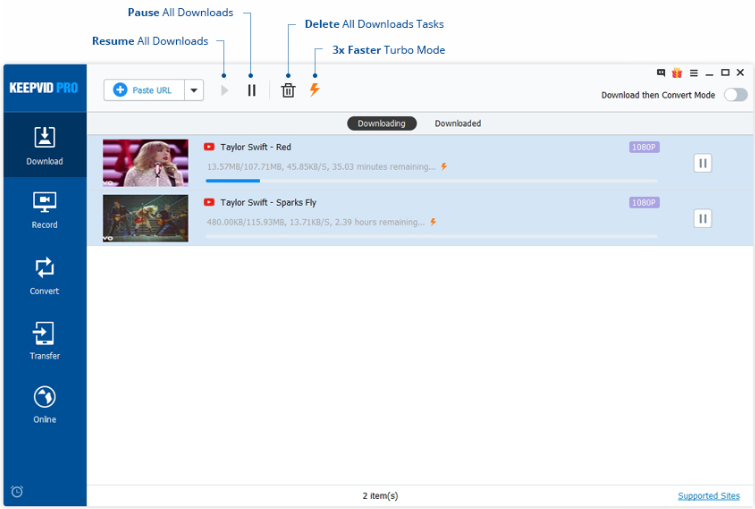The width and height of the screenshot is (755, 509).
Task: Click turbo lightning icon on Sparks Fly row
Action: coord(433,222)
